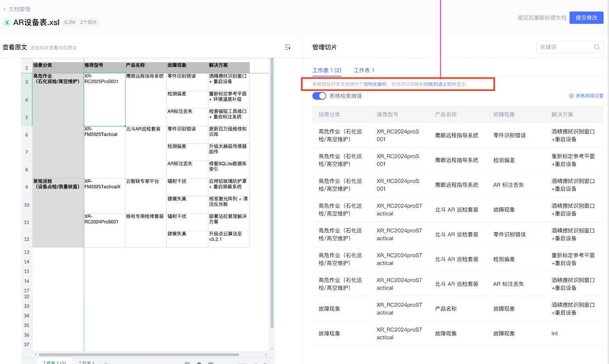609x364 pixels.
Task: Click the spreadsheet's scroll-right arrow
Action: click(266, 355)
